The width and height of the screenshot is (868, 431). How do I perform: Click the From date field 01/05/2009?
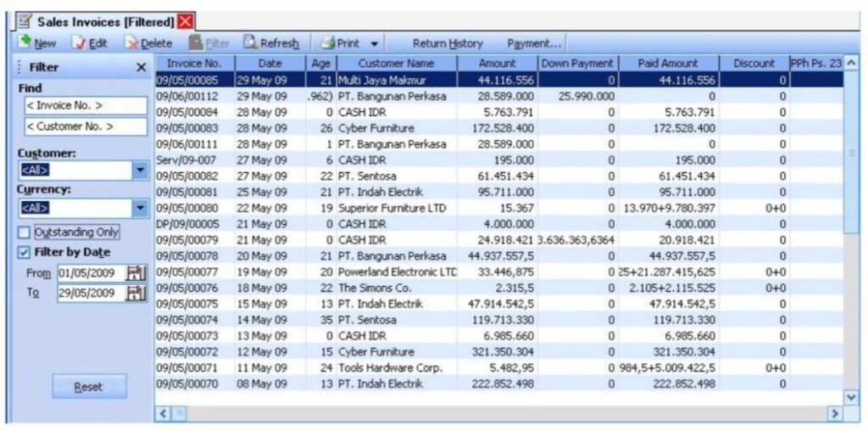(x=92, y=273)
